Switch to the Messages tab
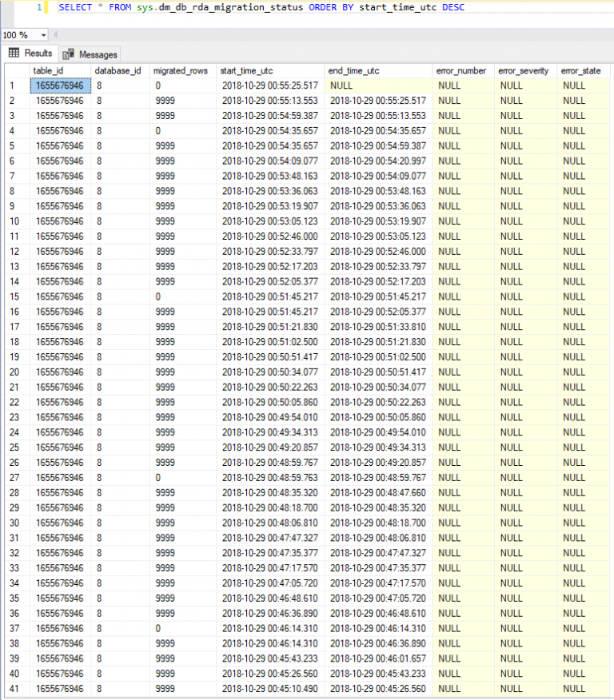This screenshot has height=700, width=614. pos(90,54)
